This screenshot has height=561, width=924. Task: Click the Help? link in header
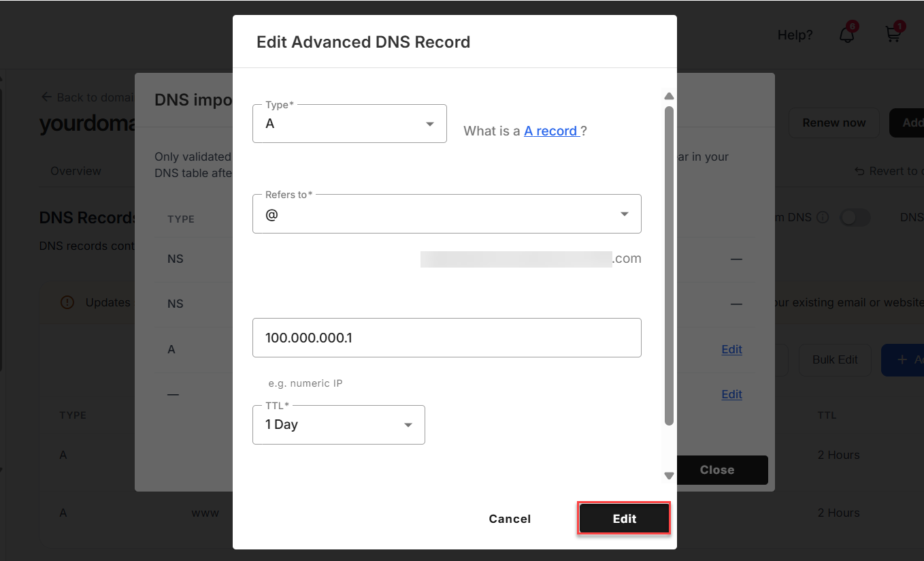click(795, 35)
